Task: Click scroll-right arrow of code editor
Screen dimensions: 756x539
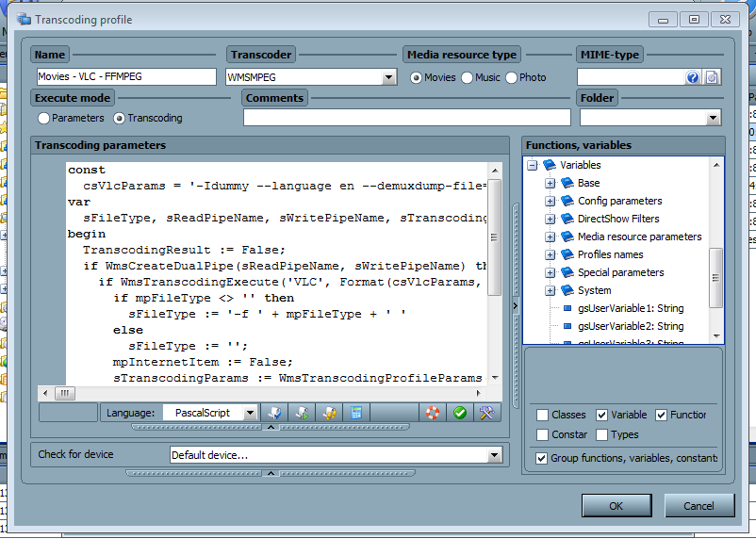Action: 479,393
